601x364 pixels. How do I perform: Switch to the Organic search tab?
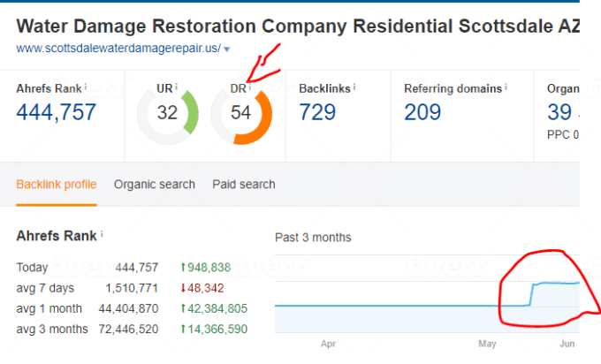(x=154, y=185)
